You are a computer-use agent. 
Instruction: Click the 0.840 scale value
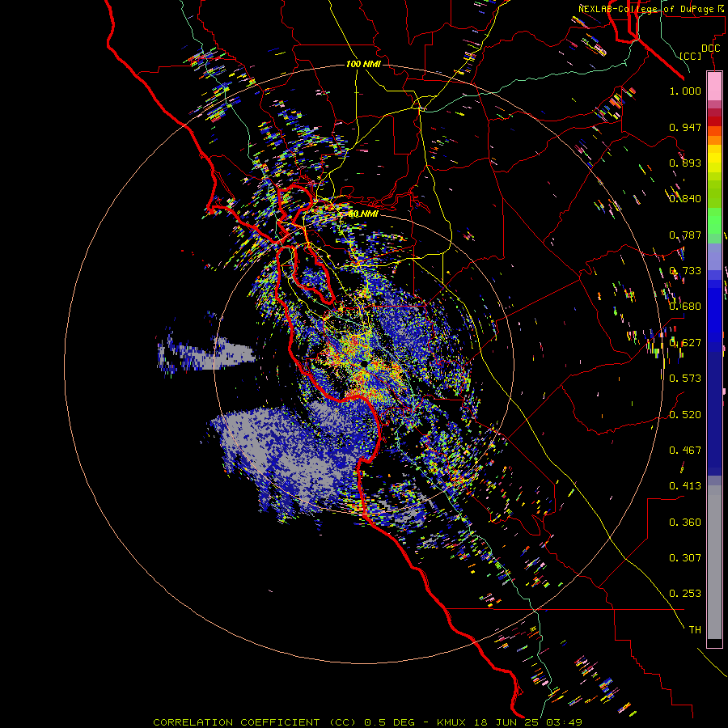(x=685, y=199)
